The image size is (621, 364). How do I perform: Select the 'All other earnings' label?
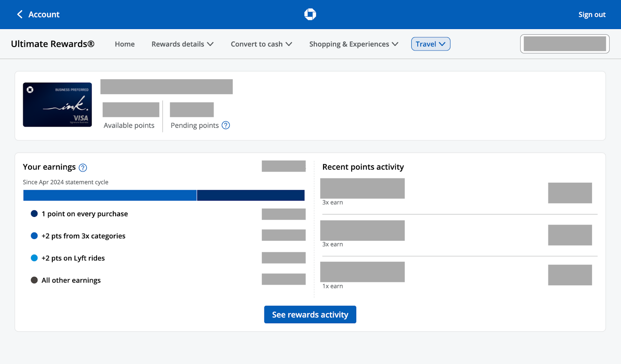(71, 280)
